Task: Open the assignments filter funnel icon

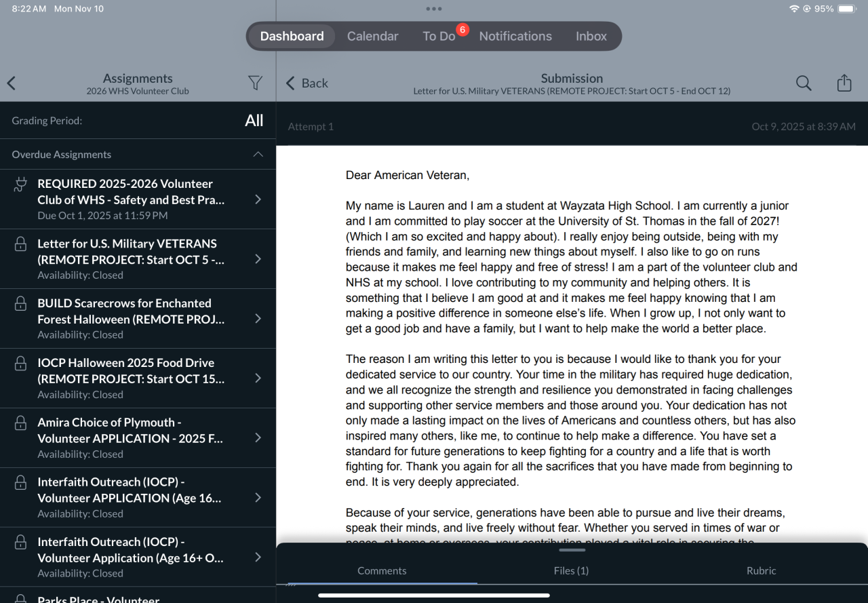Action: tap(255, 83)
